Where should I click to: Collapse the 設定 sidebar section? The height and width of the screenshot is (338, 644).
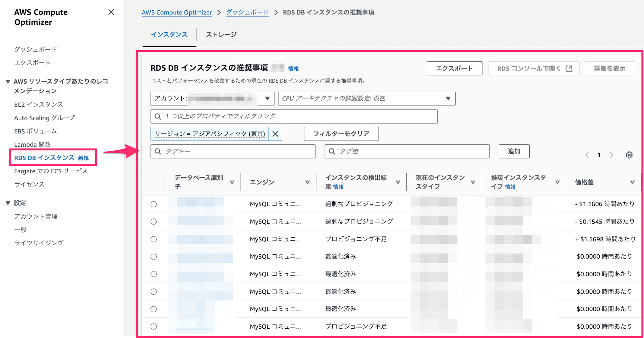coord(8,203)
